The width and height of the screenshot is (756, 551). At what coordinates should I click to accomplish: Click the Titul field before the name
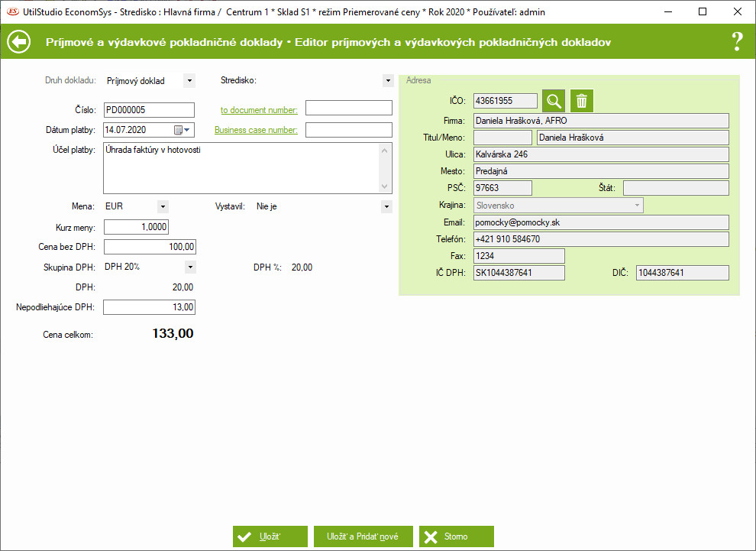tap(502, 138)
